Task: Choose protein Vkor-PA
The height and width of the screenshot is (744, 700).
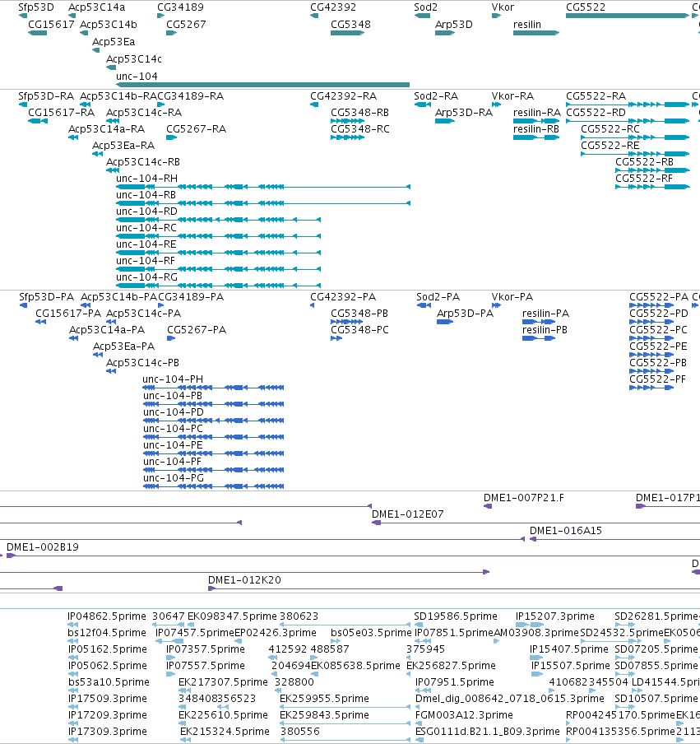Action: [512, 297]
